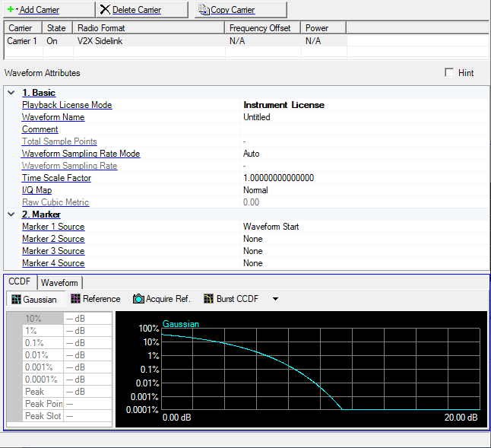Collapse the 2. Marker section
This screenshot has height=448, width=491.
[11, 214]
